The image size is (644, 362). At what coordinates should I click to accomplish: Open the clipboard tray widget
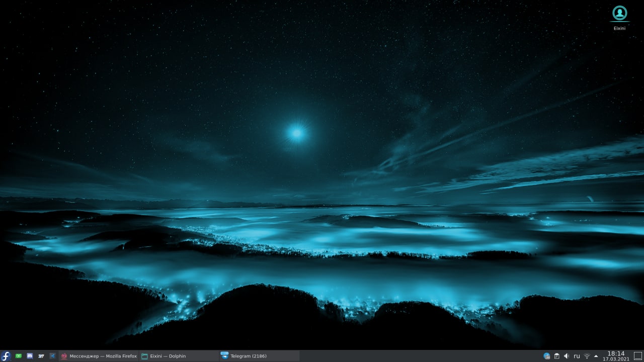click(556, 356)
